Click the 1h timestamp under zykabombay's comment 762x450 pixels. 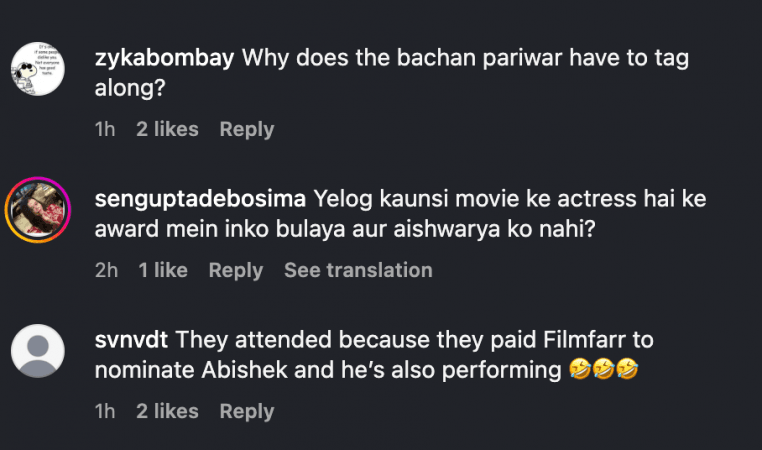coord(105,129)
